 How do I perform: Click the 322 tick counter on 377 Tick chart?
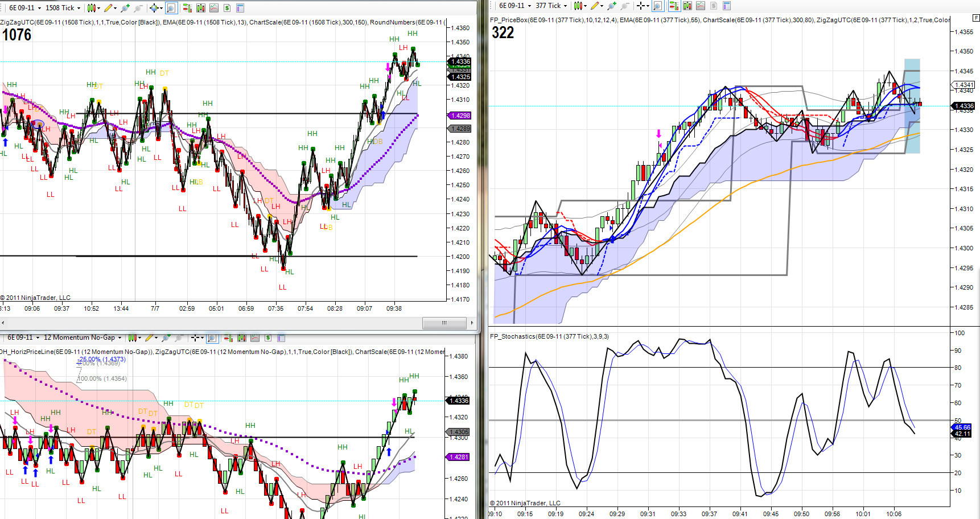[503, 32]
